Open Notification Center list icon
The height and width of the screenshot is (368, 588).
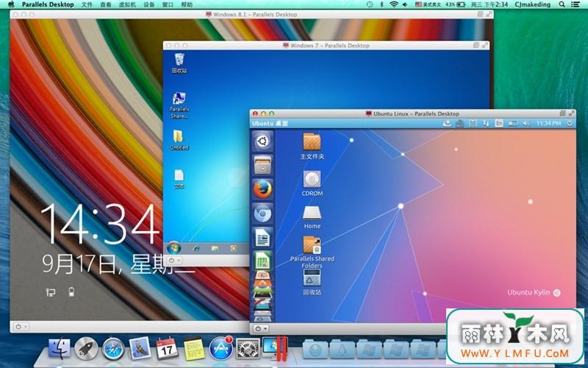point(576,4)
